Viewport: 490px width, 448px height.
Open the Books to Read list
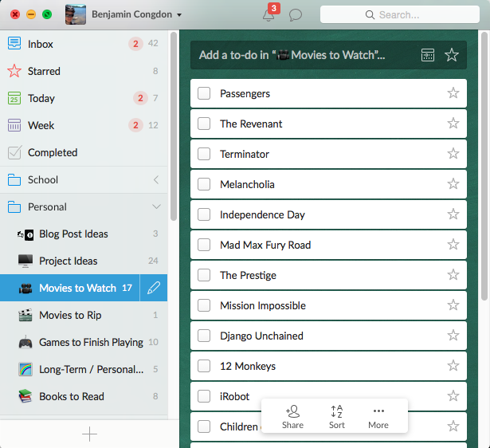pyautogui.click(x=84, y=396)
